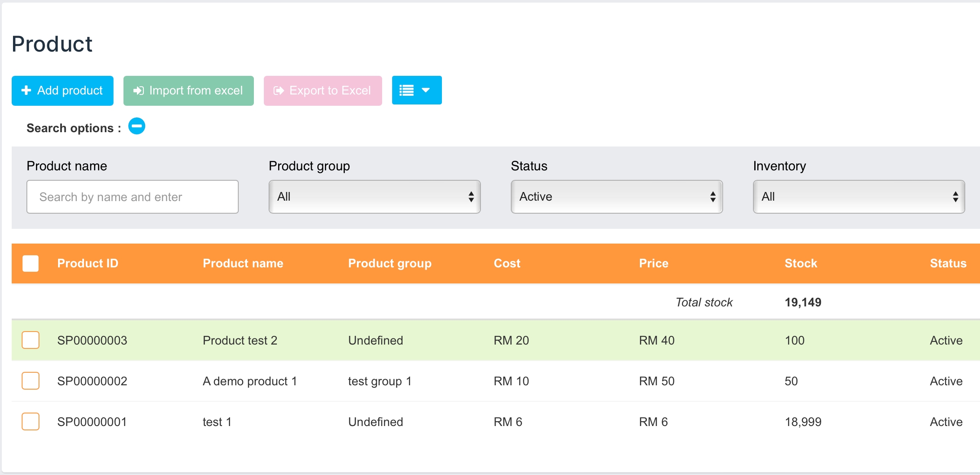Viewport: 980px width, 475px height.
Task: Open product A demo product 1
Action: (x=250, y=381)
